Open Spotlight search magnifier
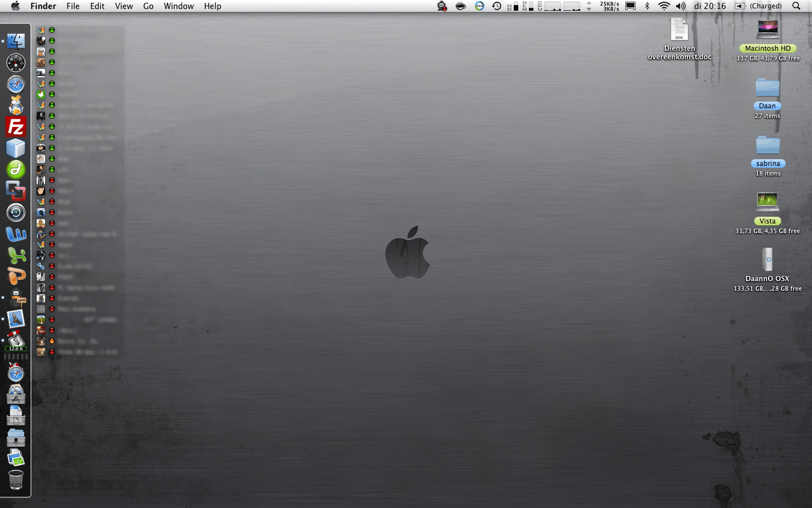Image resolution: width=812 pixels, height=508 pixels. (x=796, y=6)
